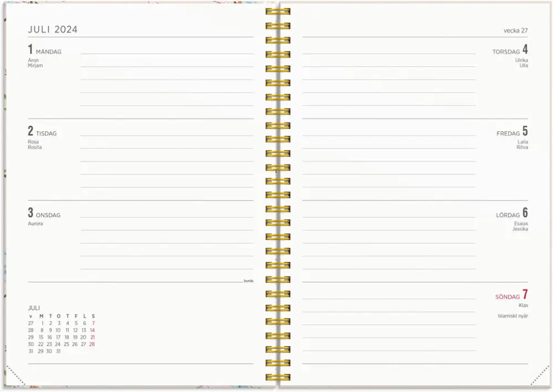Click date 18 in mini calendar
The image size is (553, 392).
click(x=66, y=337)
